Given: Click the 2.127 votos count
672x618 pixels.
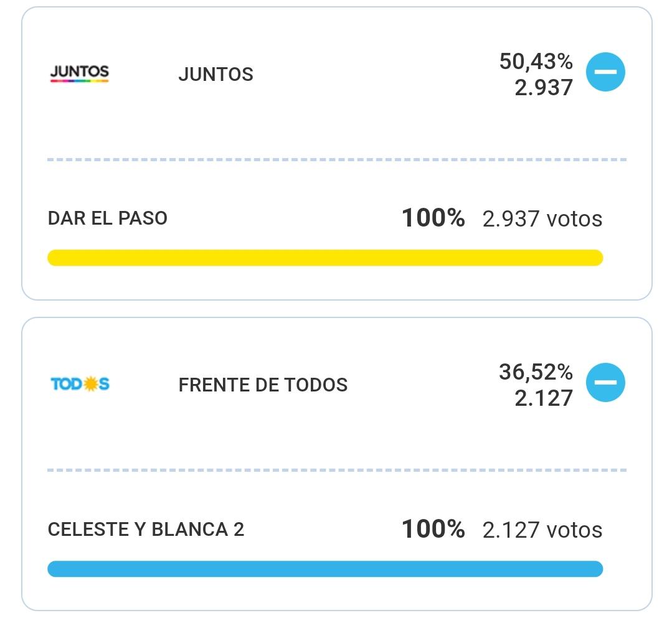Looking at the screenshot, I should point(542,530).
